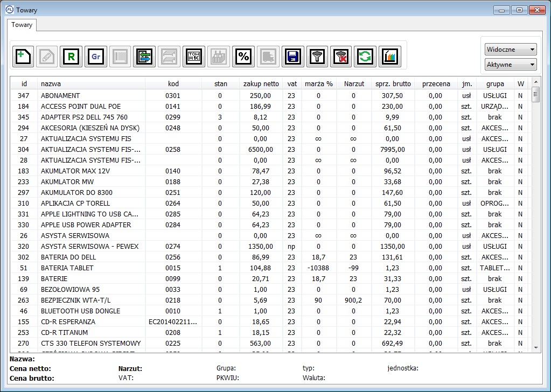Open the Gr groups toolbar button
Image resolution: width=551 pixels, height=392 pixels.
pos(95,56)
